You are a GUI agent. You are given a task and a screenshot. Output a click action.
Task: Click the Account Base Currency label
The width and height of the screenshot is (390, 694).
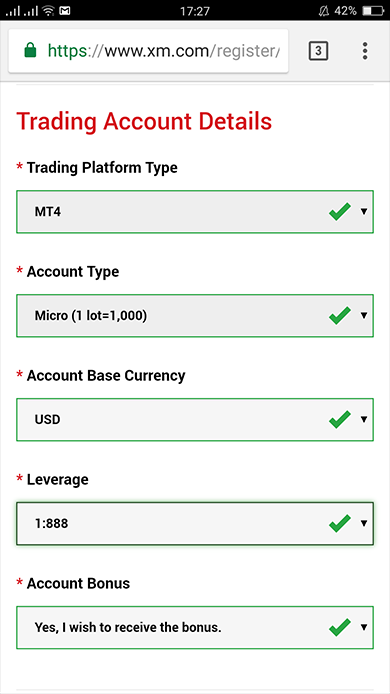[x=106, y=375]
